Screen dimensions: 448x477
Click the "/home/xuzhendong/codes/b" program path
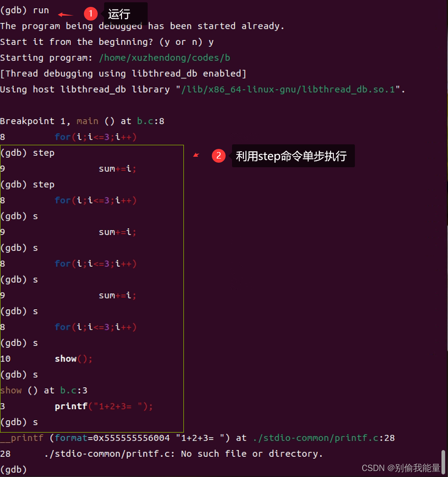coord(165,58)
